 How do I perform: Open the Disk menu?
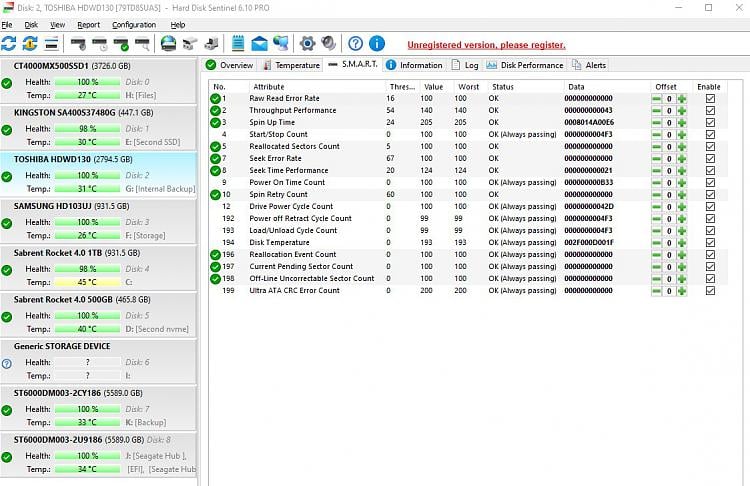(x=31, y=25)
